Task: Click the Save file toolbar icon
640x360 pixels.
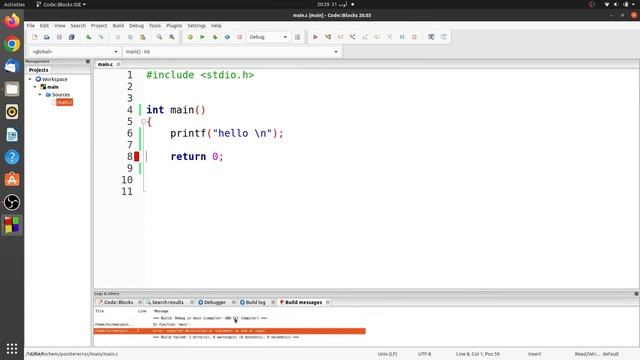Action: click(x=59, y=37)
